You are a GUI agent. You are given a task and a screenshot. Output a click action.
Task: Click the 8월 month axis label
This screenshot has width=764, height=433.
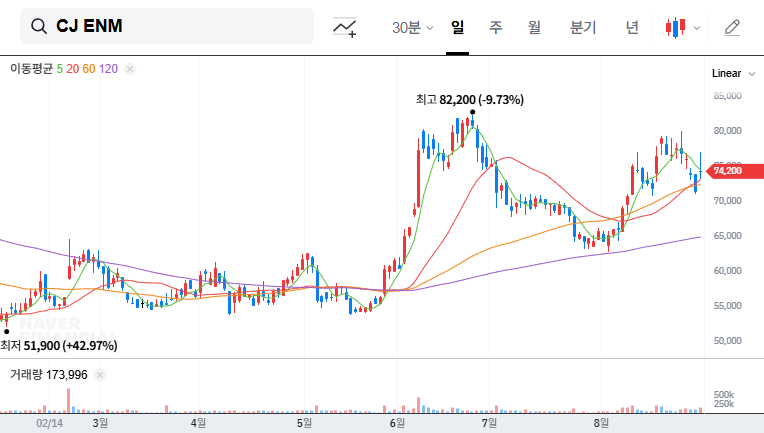601,423
